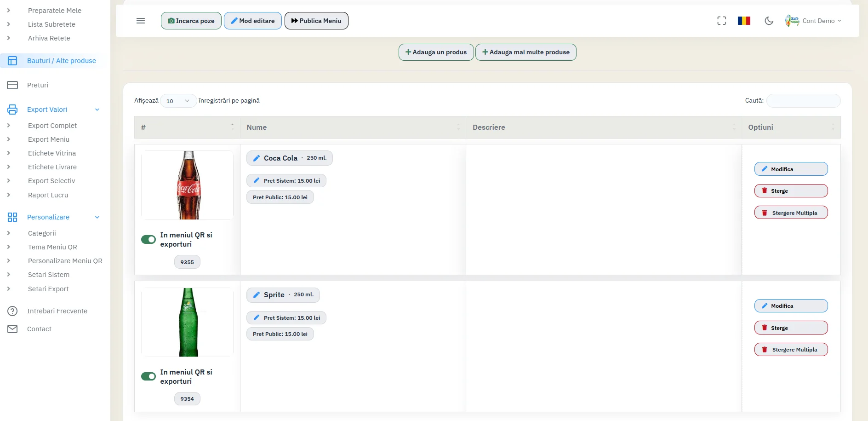The width and height of the screenshot is (868, 421).
Task: Click pencil icon in Sprite Pret Sistem
Action: tap(257, 317)
